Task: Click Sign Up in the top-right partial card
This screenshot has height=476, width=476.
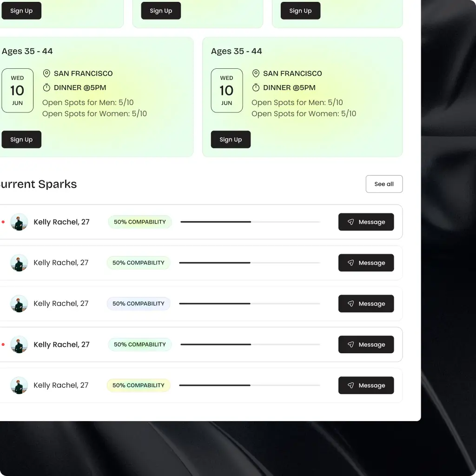Action: pyautogui.click(x=301, y=11)
